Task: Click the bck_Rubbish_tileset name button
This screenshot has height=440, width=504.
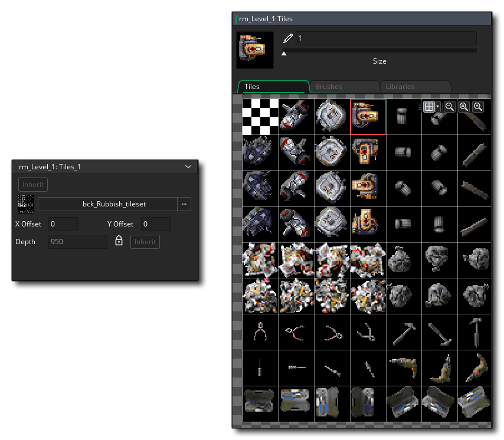Action: tap(114, 203)
